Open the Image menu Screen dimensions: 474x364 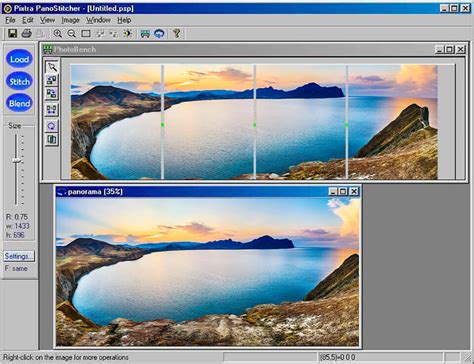click(71, 20)
